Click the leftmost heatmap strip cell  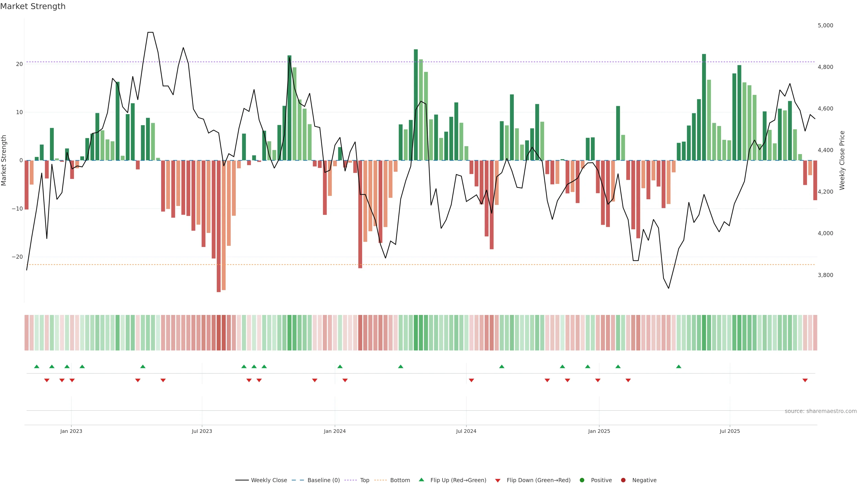tap(26, 333)
